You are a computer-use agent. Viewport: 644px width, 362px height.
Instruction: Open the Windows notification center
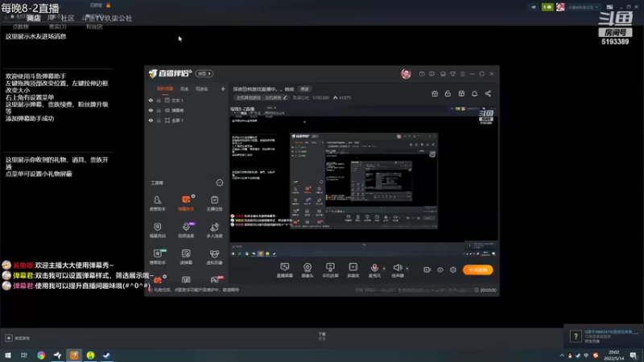(634, 356)
